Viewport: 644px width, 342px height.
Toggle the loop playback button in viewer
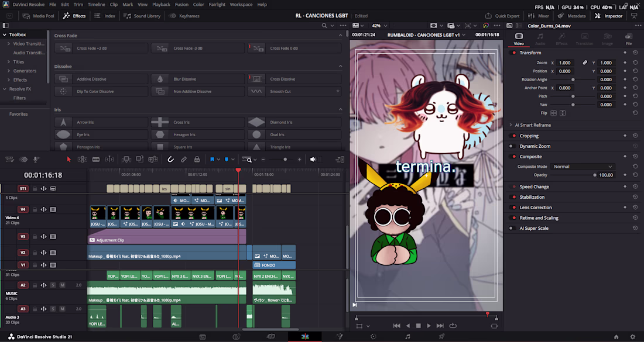click(453, 326)
